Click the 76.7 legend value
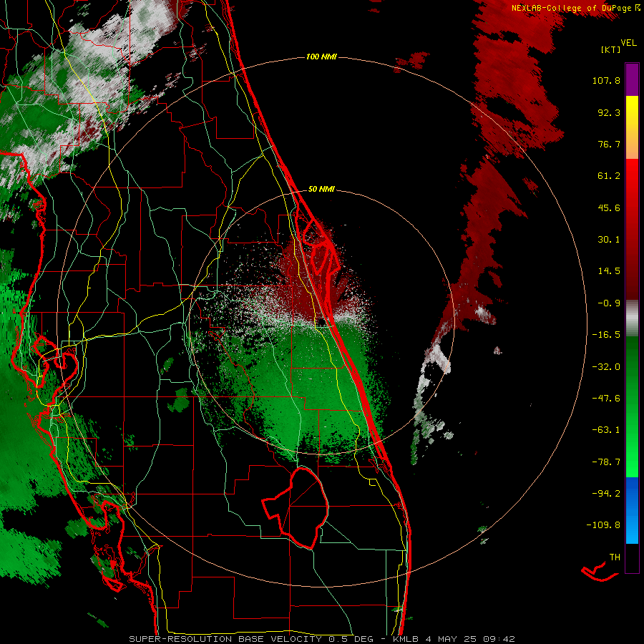 click(x=609, y=144)
